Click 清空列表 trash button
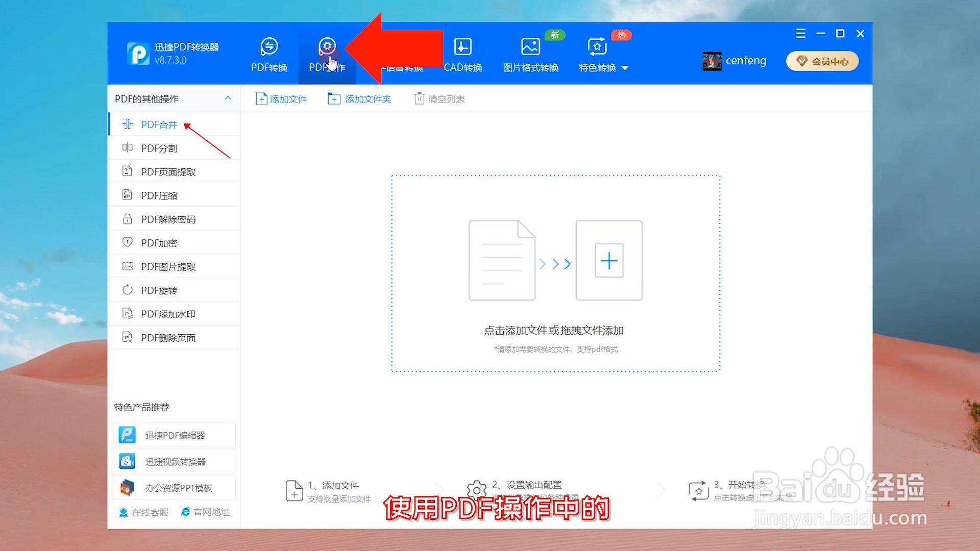The height and width of the screenshot is (551, 980). (x=439, y=99)
